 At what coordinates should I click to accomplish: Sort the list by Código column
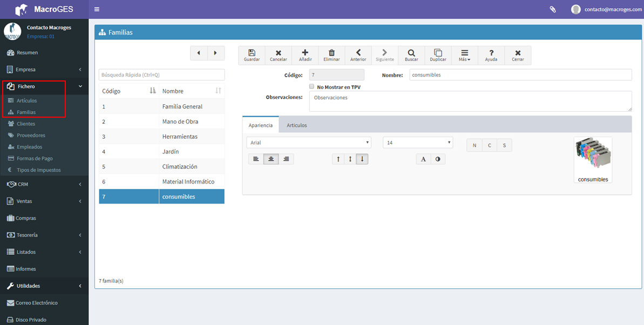[x=129, y=91]
